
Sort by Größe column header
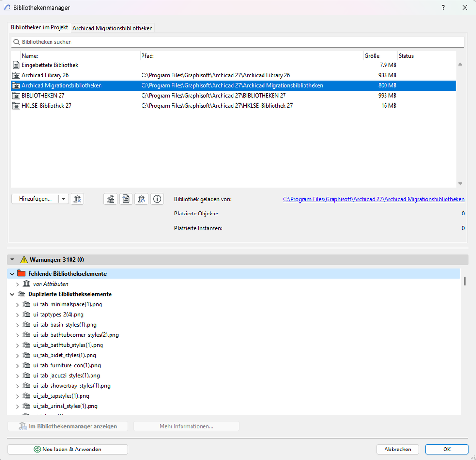381,56
